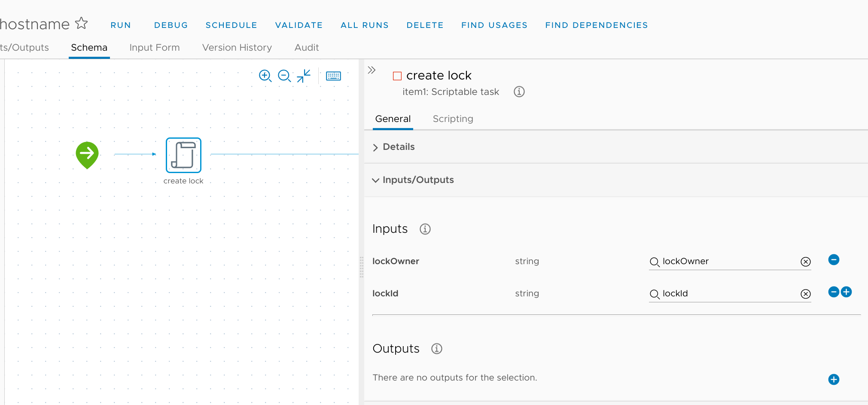Click the lockId input name
Image resolution: width=868 pixels, height=405 pixels.
coord(385,294)
